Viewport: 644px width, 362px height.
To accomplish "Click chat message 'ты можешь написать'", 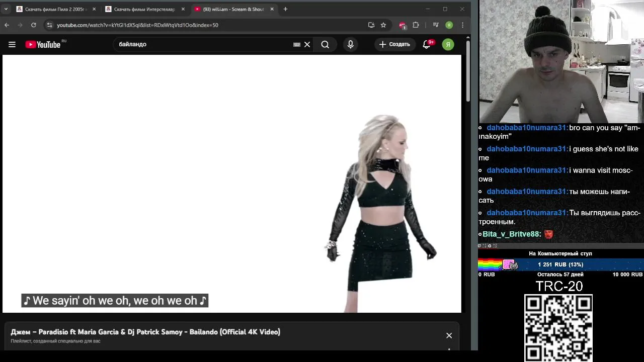I will 554,196.
